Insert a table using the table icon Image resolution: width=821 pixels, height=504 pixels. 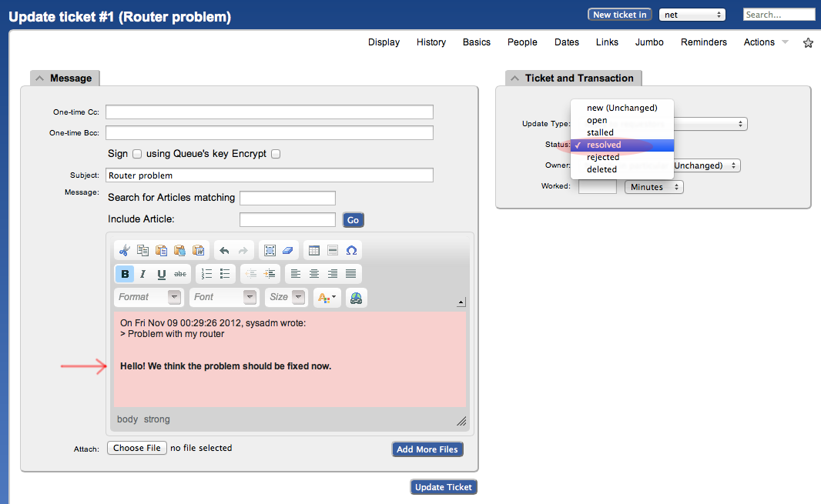tap(313, 250)
